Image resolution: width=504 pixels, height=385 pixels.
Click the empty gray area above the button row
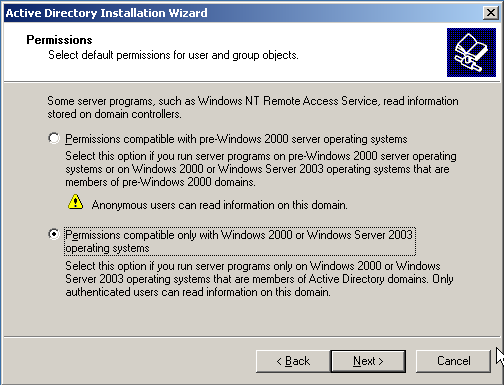point(252,318)
